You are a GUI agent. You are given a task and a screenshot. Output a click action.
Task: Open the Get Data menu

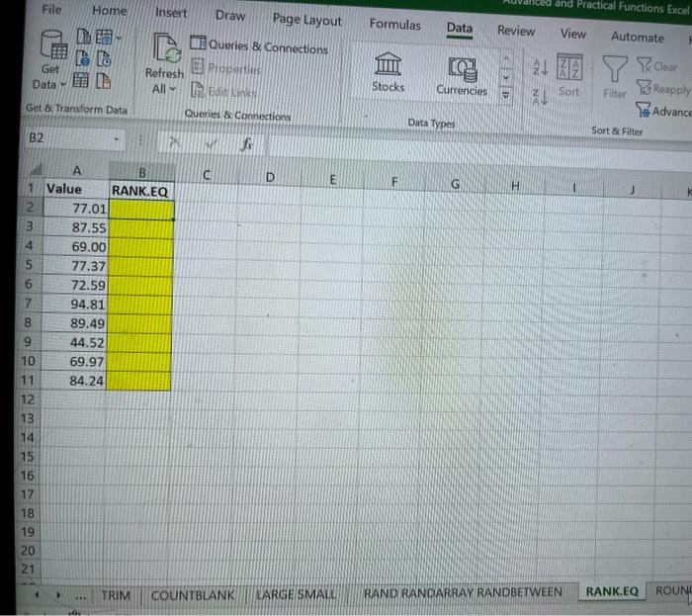(x=51, y=60)
